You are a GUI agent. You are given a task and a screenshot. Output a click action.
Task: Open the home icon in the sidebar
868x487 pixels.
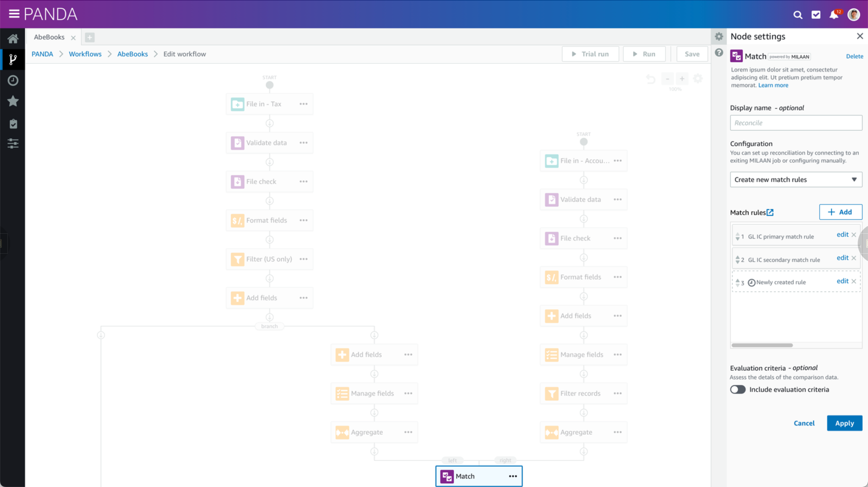point(13,38)
